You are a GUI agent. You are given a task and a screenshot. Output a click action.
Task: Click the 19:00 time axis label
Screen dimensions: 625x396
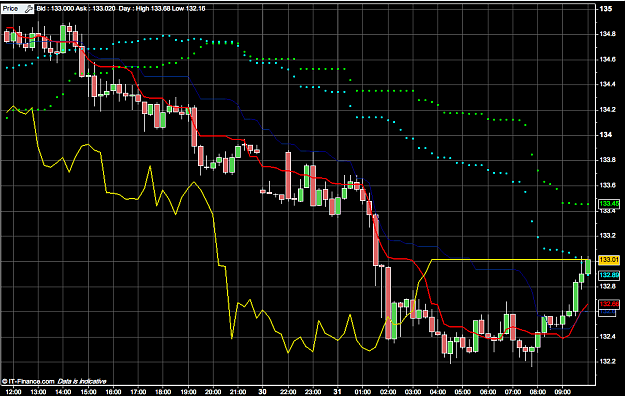click(x=188, y=392)
